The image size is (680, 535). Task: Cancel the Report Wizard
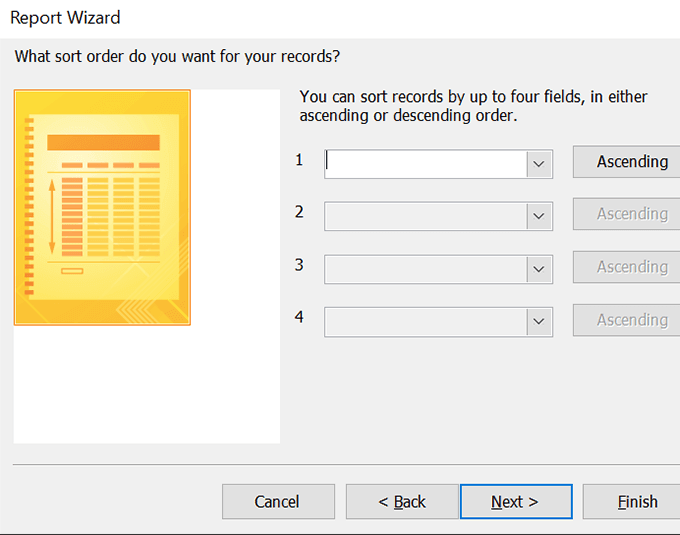(278, 502)
